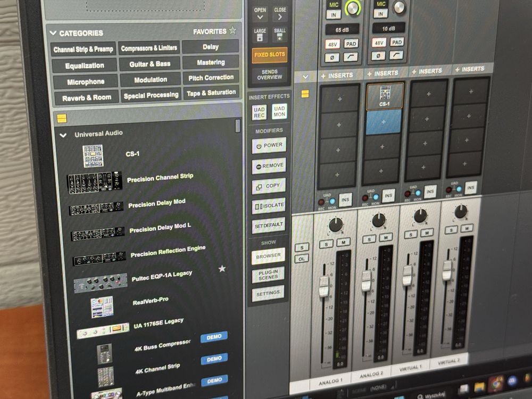Select the 4K Channel Strip plug-in
The image size is (532, 399).
[x=157, y=369]
